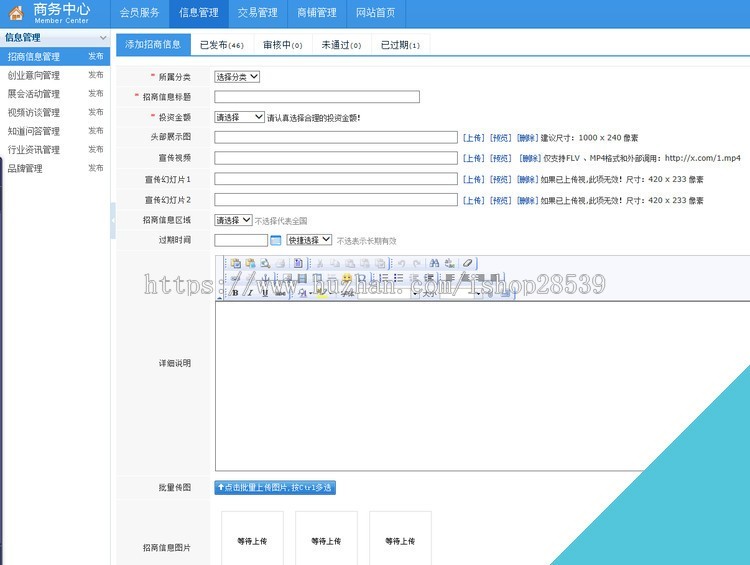
Task: Click the Undo arrow in editor toolbar
Action: click(401, 263)
